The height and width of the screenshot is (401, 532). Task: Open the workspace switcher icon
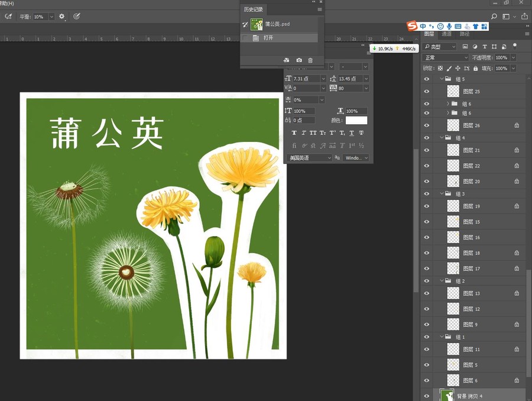tap(506, 17)
